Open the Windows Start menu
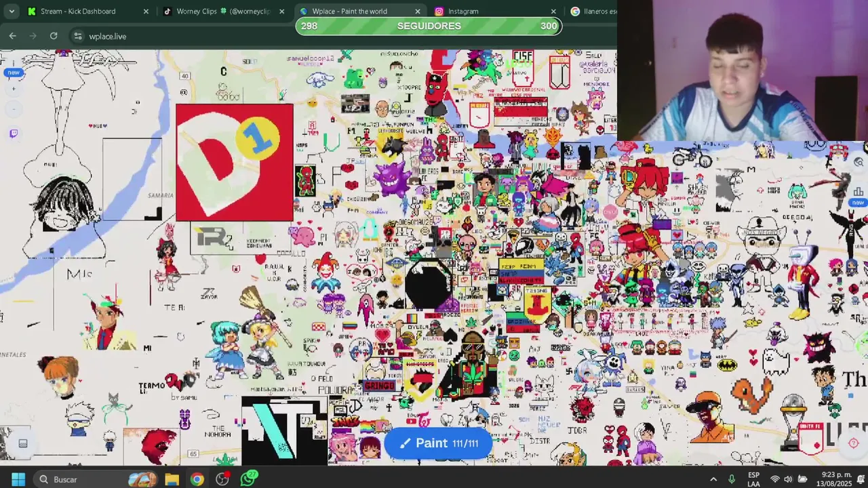868x488 pixels. tap(18, 479)
